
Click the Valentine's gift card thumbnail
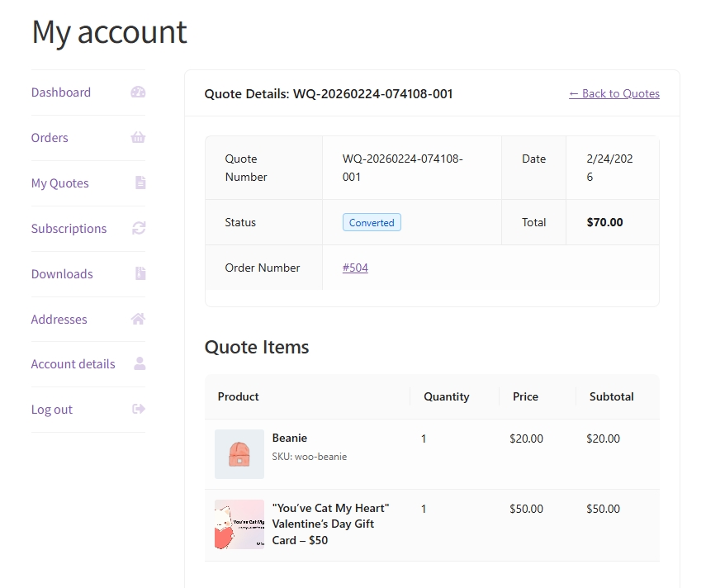tap(239, 524)
